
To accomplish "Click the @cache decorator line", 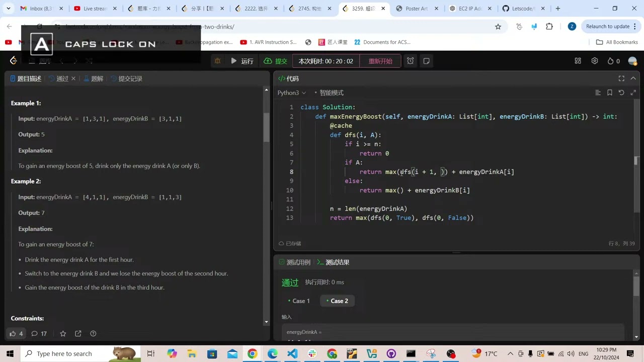I will point(341,126).
